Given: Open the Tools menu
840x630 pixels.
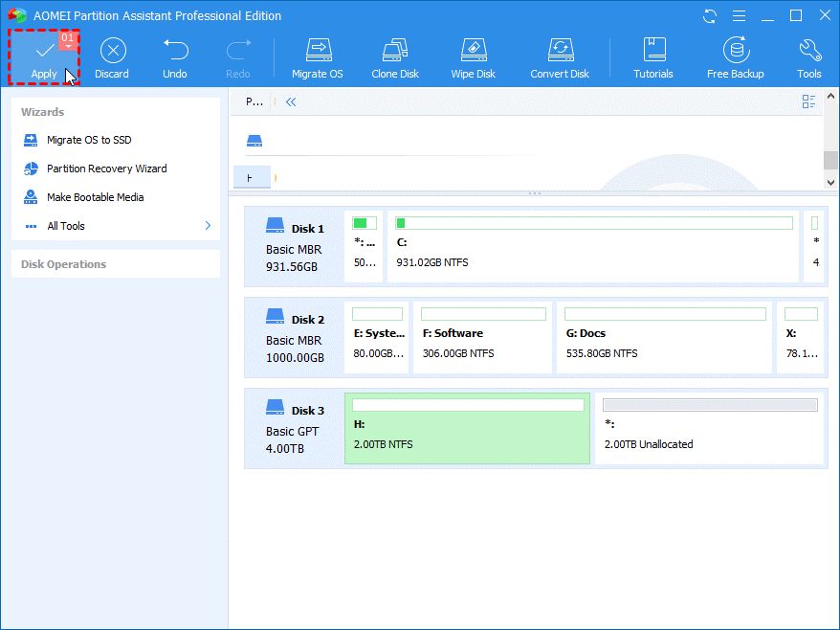Looking at the screenshot, I should 809,57.
